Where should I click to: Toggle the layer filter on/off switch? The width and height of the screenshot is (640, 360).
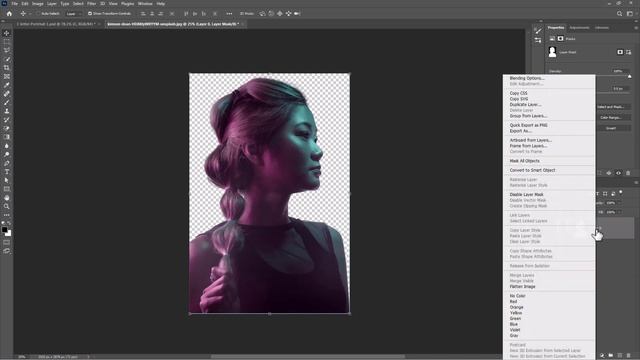pyautogui.click(x=621, y=192)
